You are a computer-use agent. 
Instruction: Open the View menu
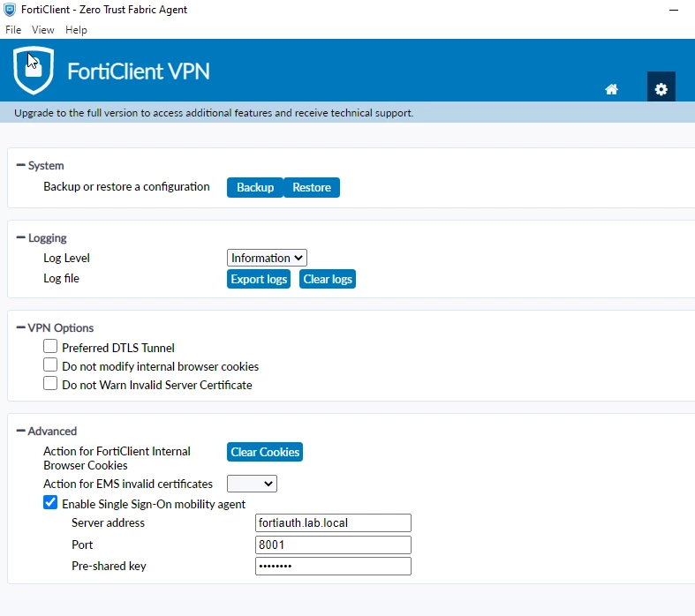click(x=43, y=30)
